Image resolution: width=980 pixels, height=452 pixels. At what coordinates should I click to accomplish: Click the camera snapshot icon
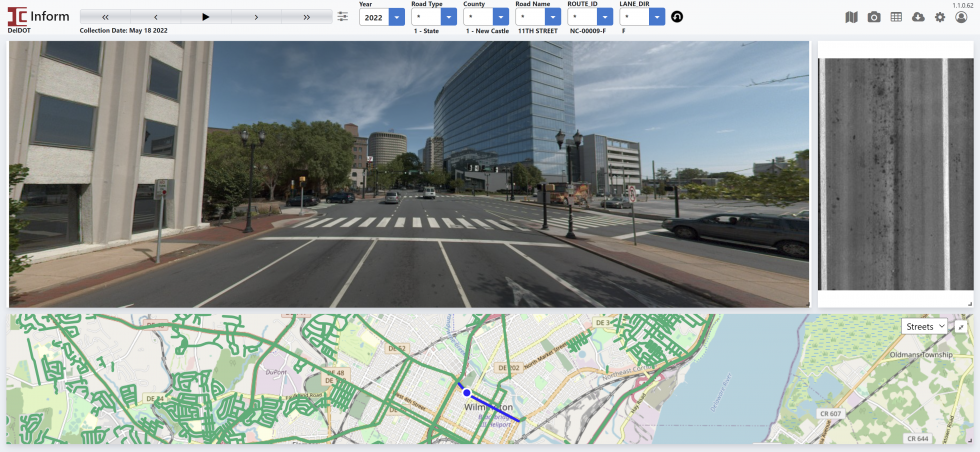874,17
